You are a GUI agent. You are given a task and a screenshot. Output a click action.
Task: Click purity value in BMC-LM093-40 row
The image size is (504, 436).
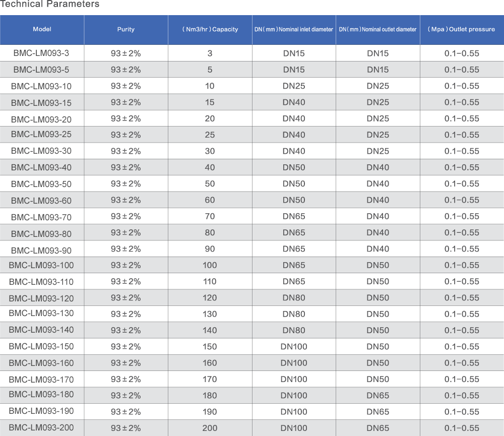point(125,167)
